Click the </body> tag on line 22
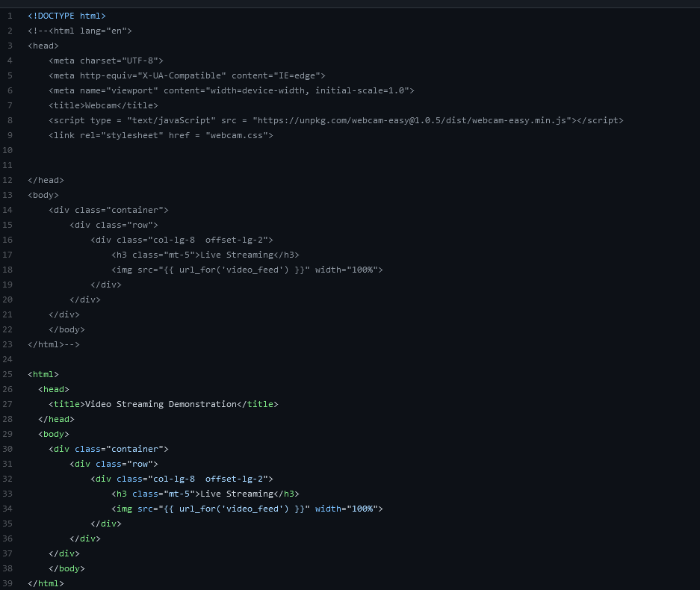This screenshot has height=590, width=700. pyautogui.click(x=66, y=330)
